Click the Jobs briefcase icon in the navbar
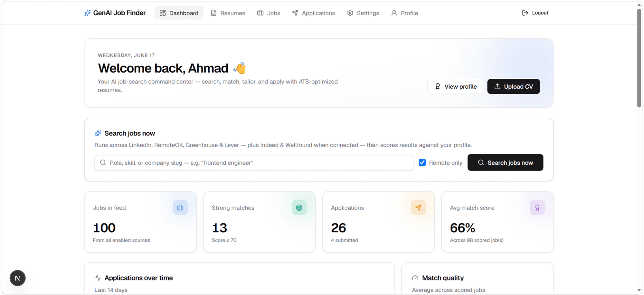Viewport: 644px width, 295px height. pos(260,13)
